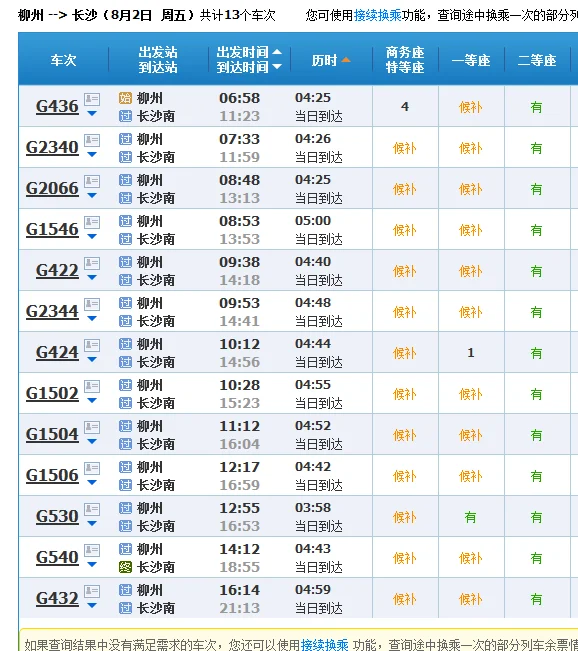
Task: Click the 一等座 column header
Action: click(471, 61)
